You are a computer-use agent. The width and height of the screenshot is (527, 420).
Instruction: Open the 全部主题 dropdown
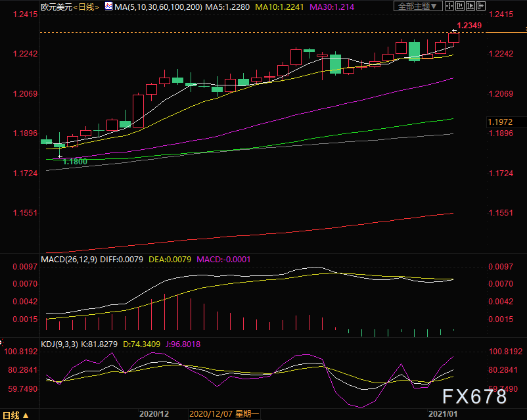point(417,6)
